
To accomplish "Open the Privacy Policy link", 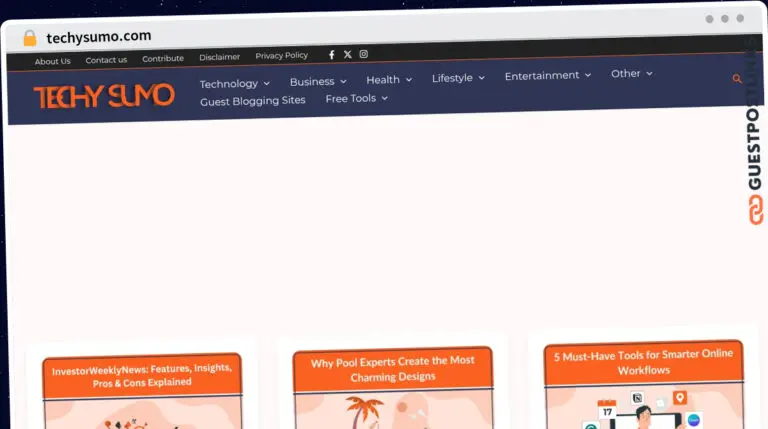I will tap(282, 56).
